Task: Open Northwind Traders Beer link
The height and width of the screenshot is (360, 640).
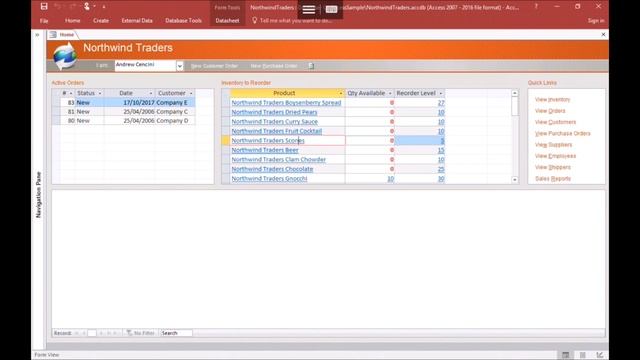Action: (265, 150)
